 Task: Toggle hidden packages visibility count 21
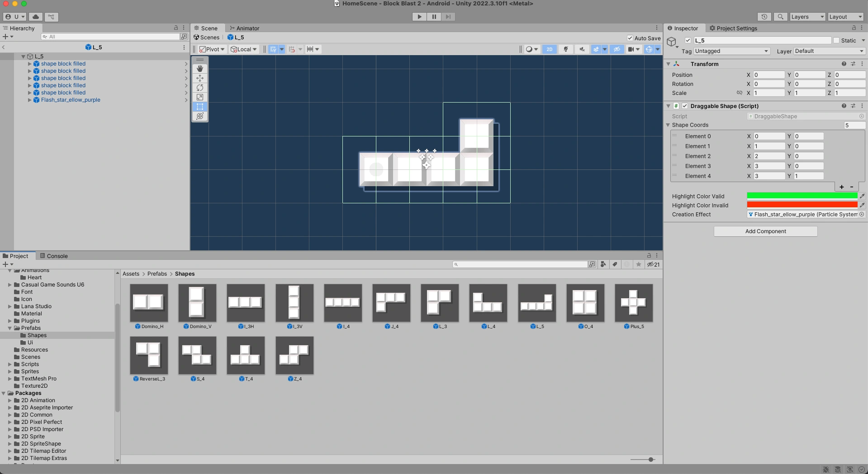653,264
